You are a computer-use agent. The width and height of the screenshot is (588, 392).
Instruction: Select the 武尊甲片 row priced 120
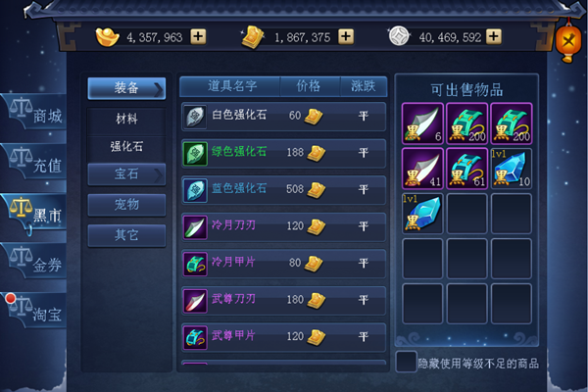pos(284,337)
